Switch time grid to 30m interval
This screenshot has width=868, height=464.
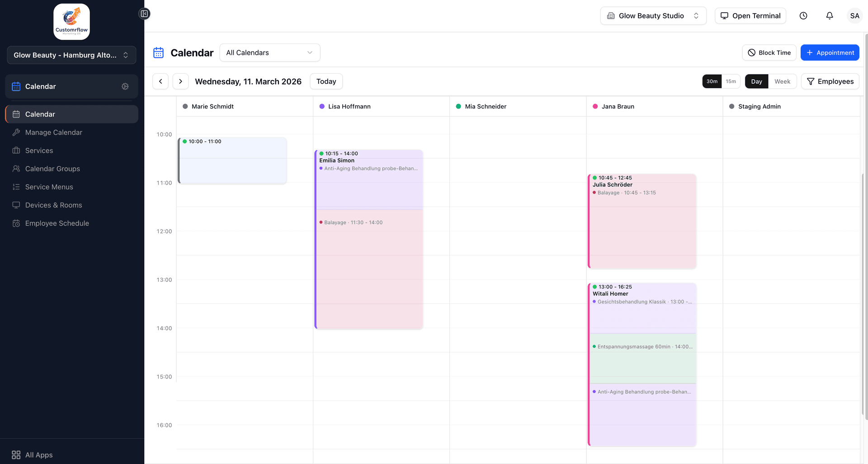tap(712, 81)
